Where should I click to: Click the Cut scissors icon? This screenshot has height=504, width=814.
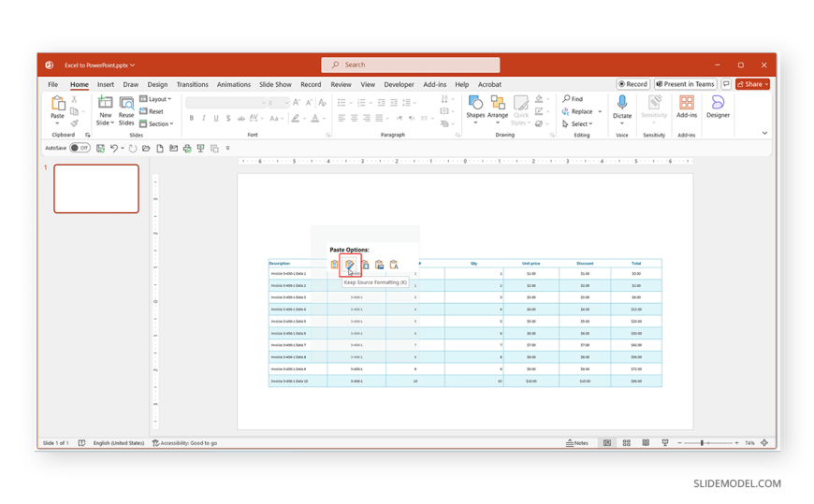click(74, 99)
